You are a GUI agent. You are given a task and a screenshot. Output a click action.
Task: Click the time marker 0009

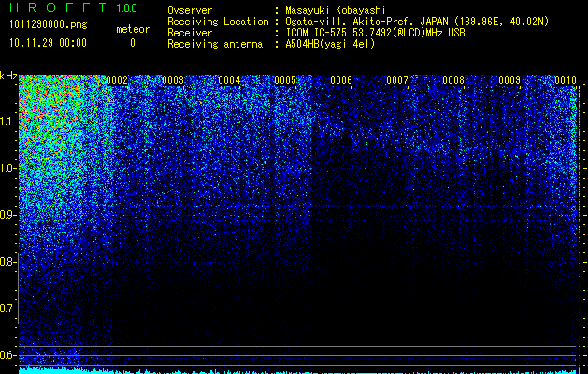[x=509, y=80]
